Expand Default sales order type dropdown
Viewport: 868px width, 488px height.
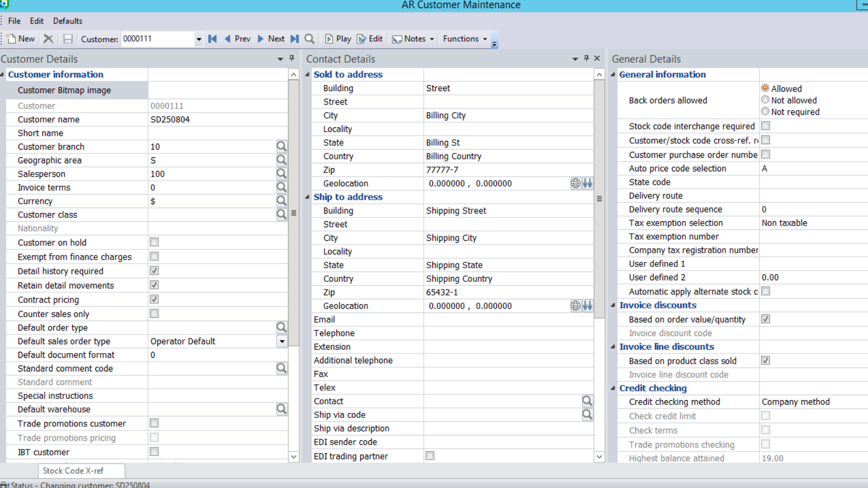click(x=282, y=342)
